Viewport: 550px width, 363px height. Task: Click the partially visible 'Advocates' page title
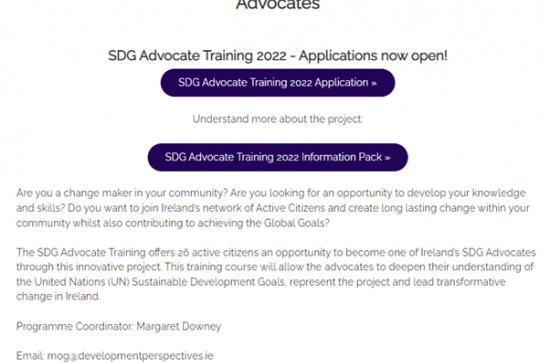tap(278, 5)
